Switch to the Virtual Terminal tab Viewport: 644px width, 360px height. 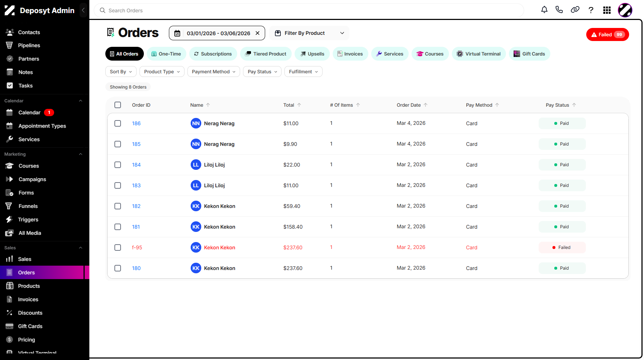479,54
